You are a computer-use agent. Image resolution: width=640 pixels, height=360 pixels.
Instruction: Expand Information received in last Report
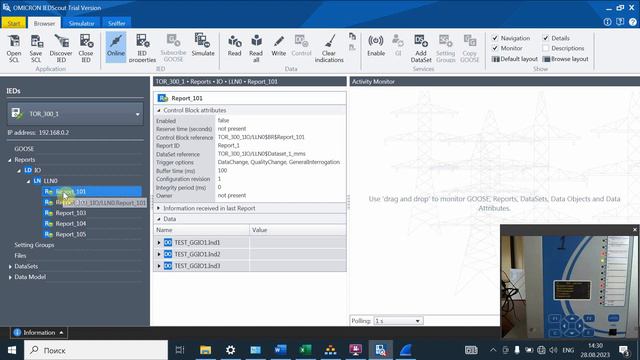[x=159, y=208]
